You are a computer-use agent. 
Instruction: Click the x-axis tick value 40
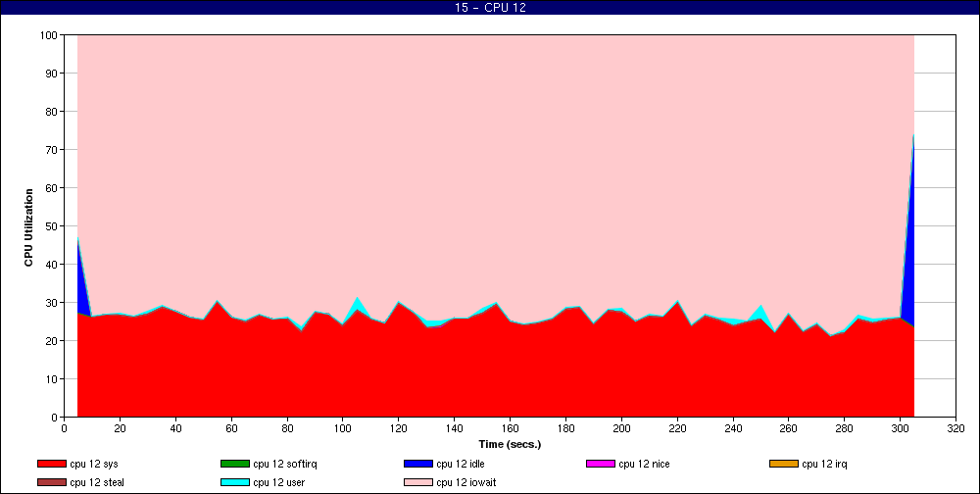[175, 429]
